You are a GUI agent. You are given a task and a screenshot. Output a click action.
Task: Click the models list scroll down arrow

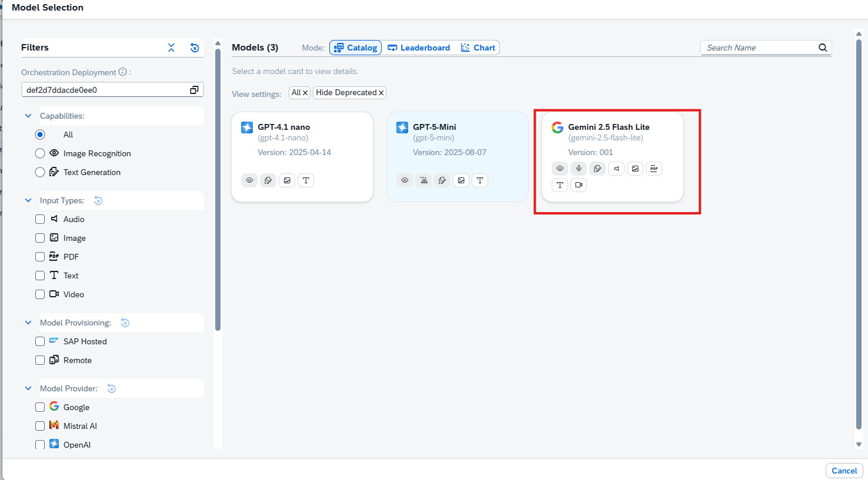(x=859, y=444)
